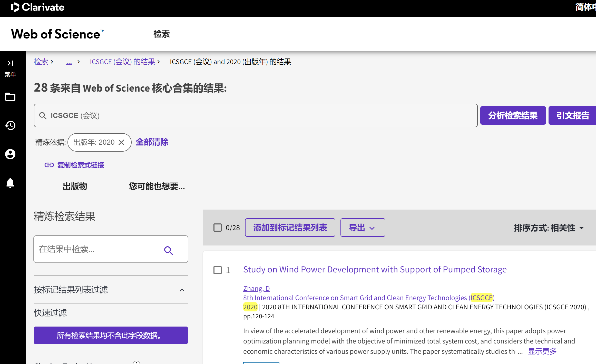Click the pp.120-124 page text

[x=259, y=316]
